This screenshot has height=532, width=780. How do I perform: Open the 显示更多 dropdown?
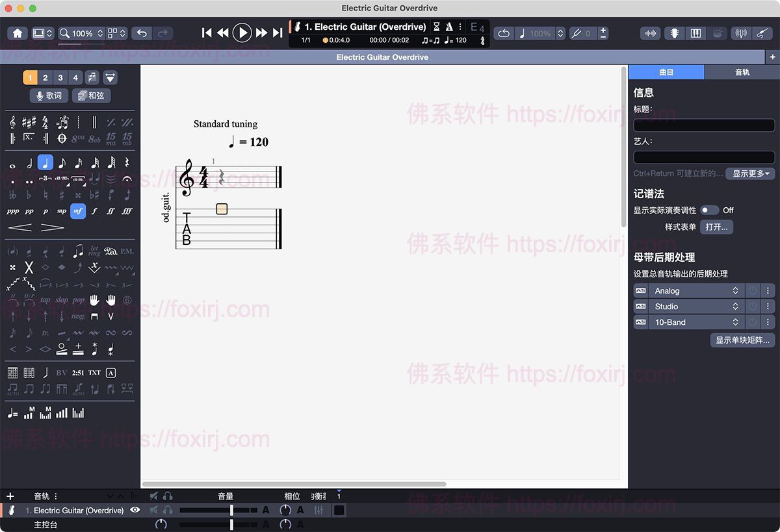(x=749, y=173)
